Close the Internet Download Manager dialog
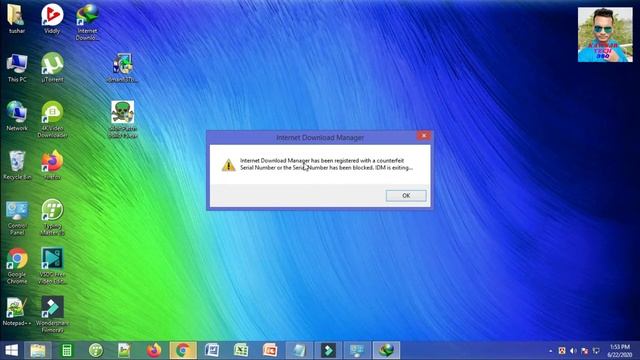The image size is (640, 360). click(x=424, y=136)
